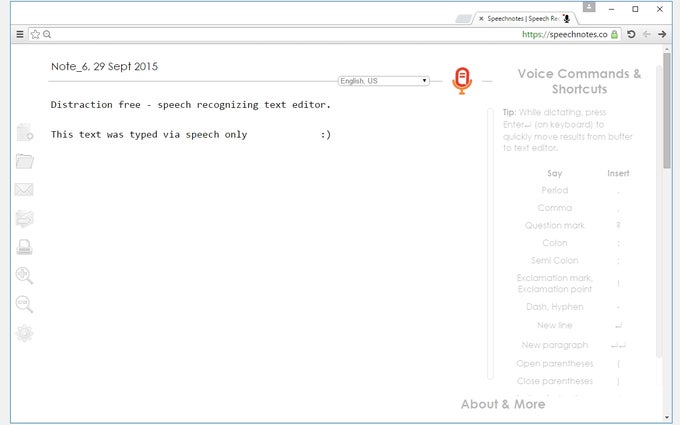Print the note with the printer icon
The width and height of the screenshot is (680, 425).
pyautogui.click(x=24, y=247)
